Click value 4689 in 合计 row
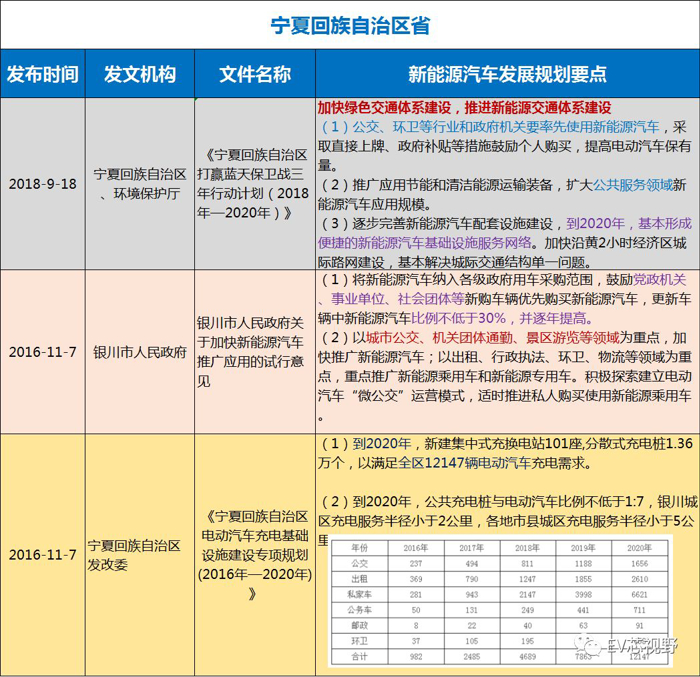 coord(527,656)
